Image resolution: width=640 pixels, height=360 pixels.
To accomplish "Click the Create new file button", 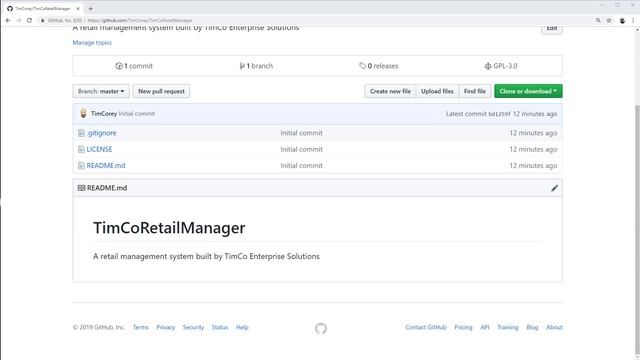I will point(390,91).
